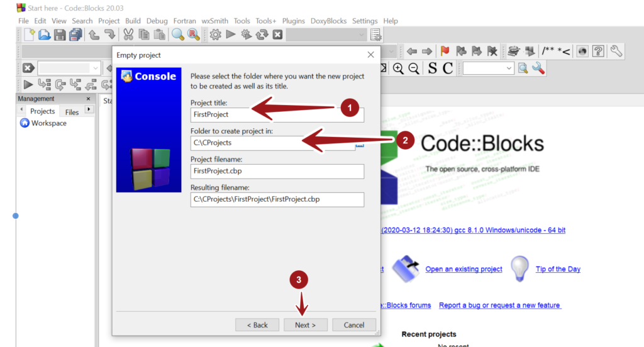Screen dimensions: 644x347
Task: Click the Run play icon in build toolbar
Action: click(x=231, y=35)
